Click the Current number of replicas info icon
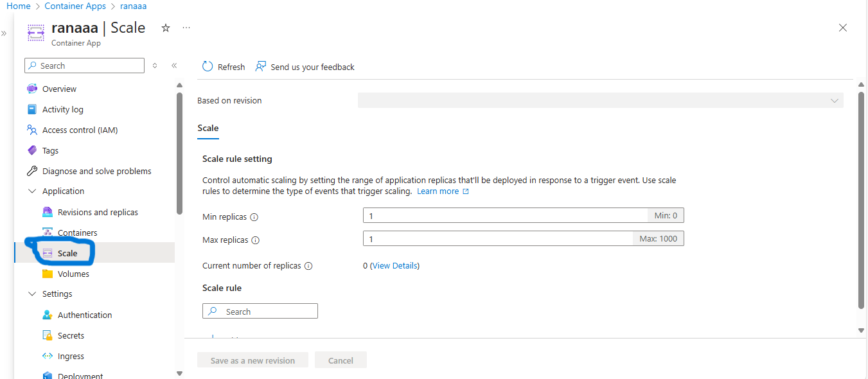868x379 pixels. (308, 266)
